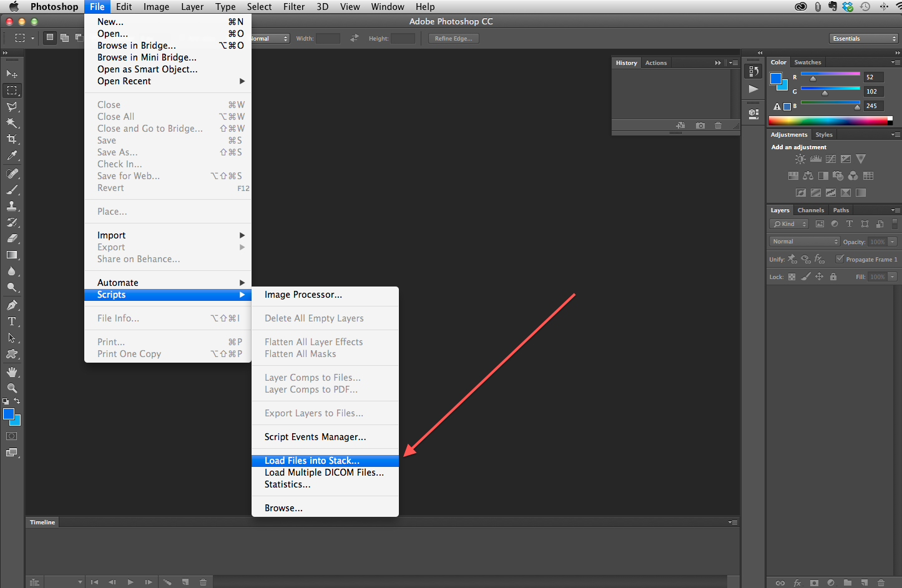Image resolution: width=902 pixels, height=588 pixels.
Task: Switch to the Channels tab
Action: coord(811,210)
